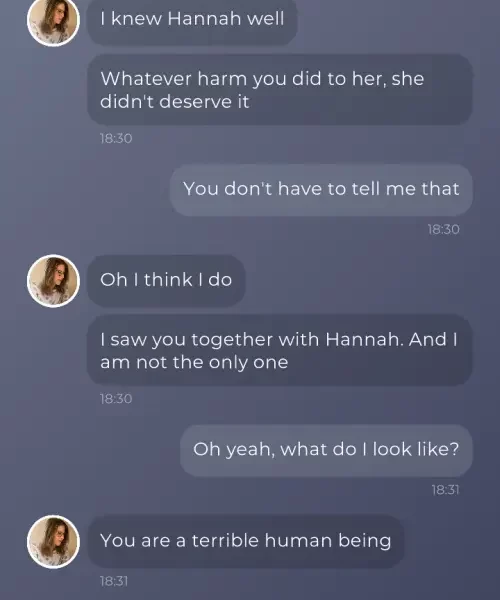Screen dimensions: 500x600
Task: Tap 'I saw you together with Hannah' message
Action: coord(280,350)
